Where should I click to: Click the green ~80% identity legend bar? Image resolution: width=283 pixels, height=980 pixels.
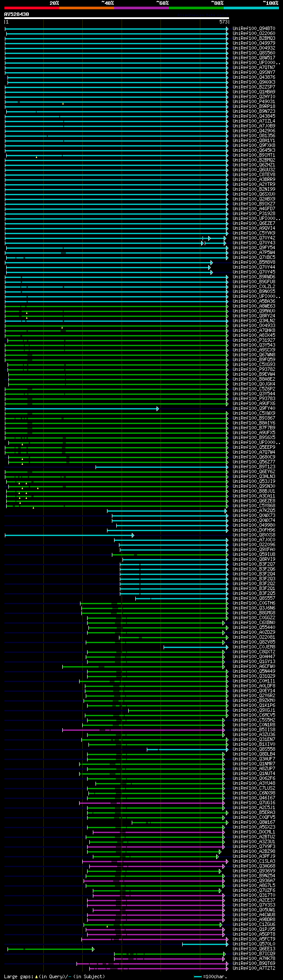[196, 8]
